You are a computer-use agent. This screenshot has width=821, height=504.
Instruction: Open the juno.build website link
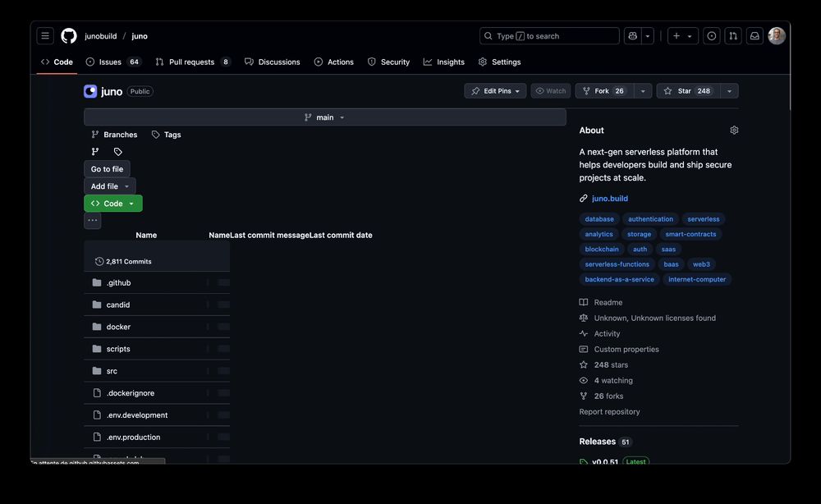609,199
